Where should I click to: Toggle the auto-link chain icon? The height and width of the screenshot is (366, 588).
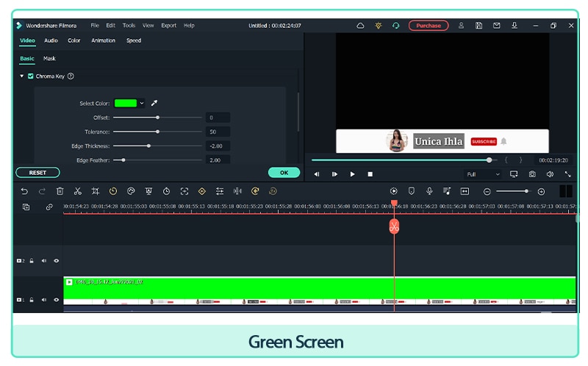pos(49,207)
